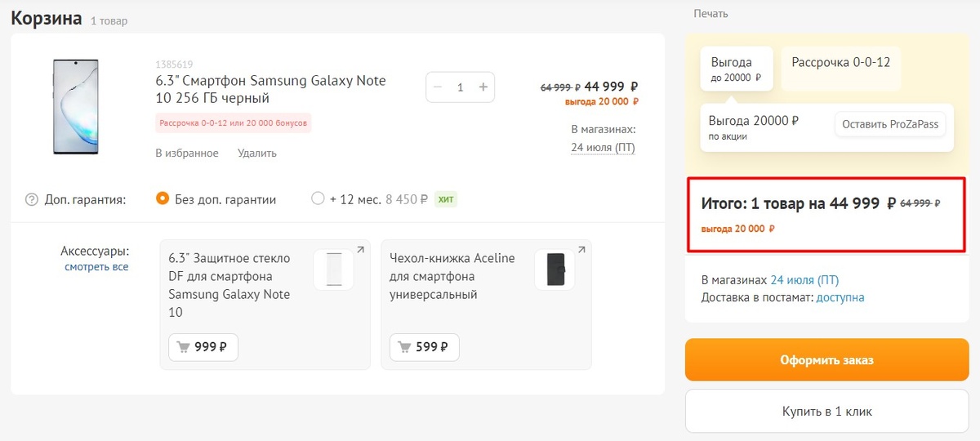The image size is (980, 441).
Task: Add Aceline case via 599 ₽ cart icon
Action: (x=425, y=347)
